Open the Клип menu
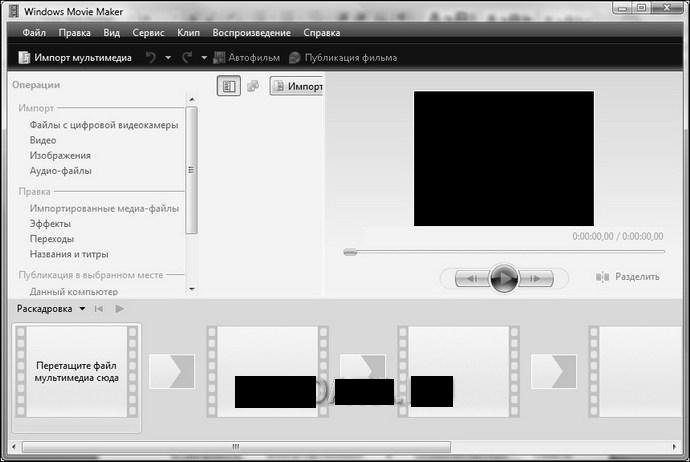 pyautogui.click(x=188, y=33)
